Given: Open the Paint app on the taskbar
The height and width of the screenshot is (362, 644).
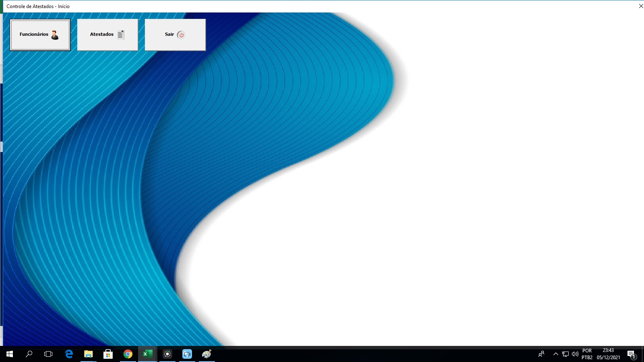Looking at the screenshot, I should (207, 354).
